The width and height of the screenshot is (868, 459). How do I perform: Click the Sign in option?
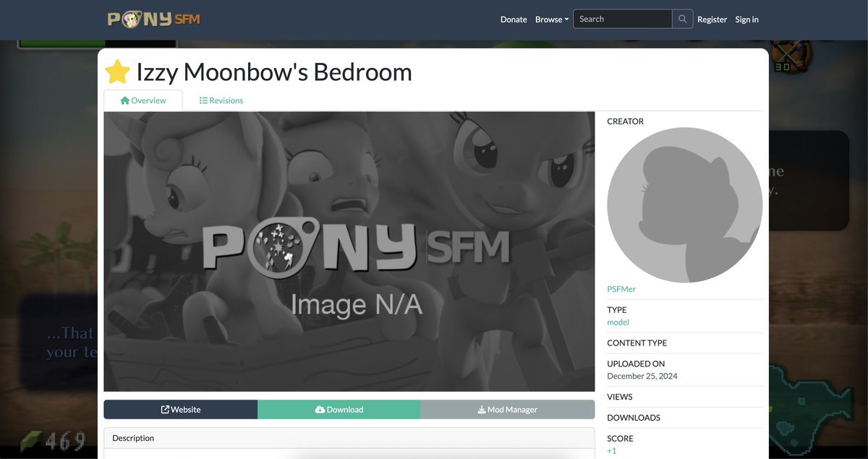[x=746, y=19]
